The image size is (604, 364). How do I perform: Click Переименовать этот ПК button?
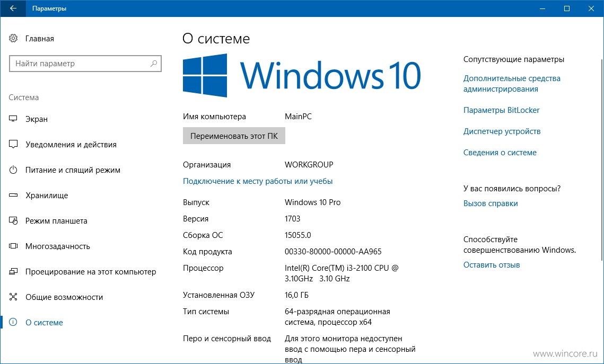pos(234,136)
